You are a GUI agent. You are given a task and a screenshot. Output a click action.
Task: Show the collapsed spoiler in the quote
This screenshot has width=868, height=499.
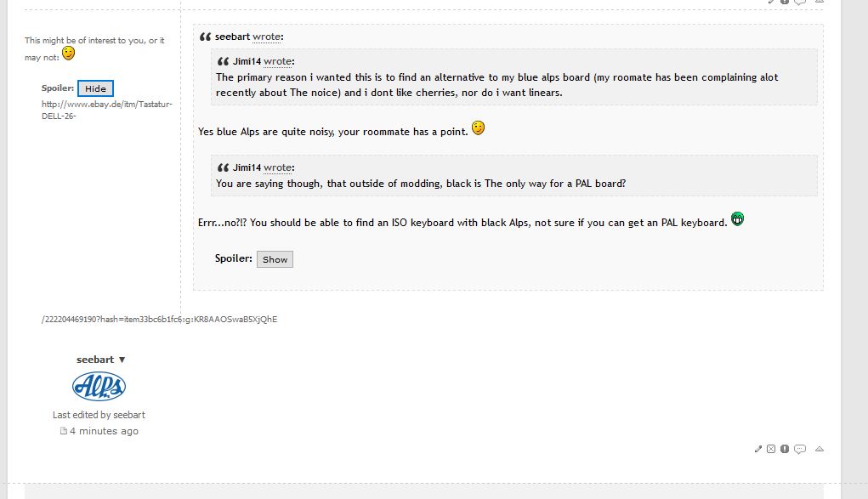pos(275,259)
